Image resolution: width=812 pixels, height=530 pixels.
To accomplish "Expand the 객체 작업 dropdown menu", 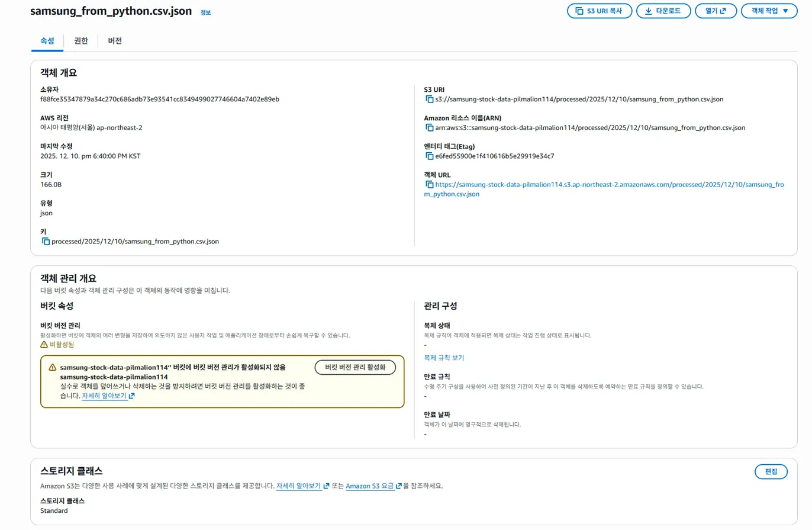I will (x=769, y=11).
